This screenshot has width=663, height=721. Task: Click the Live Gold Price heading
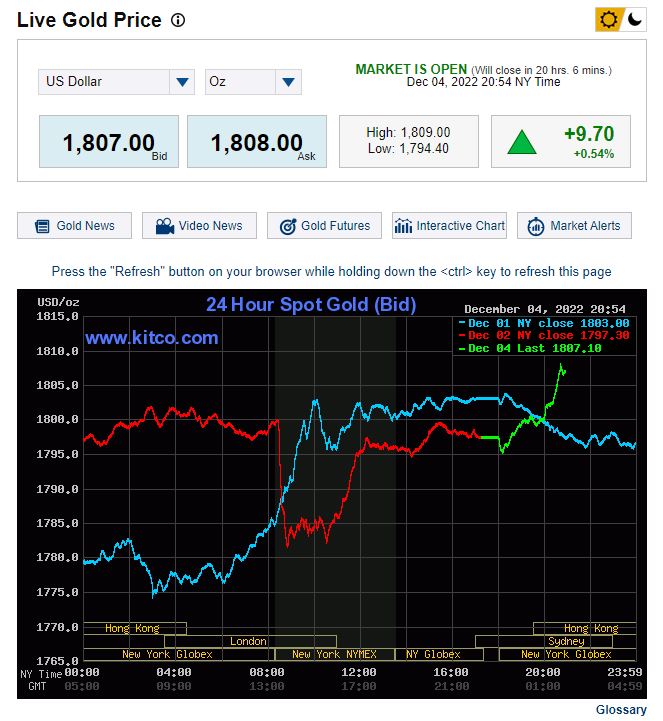89,20
